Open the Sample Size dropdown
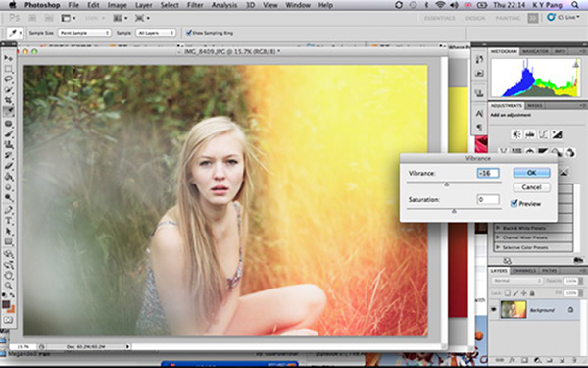 [84, 33]
